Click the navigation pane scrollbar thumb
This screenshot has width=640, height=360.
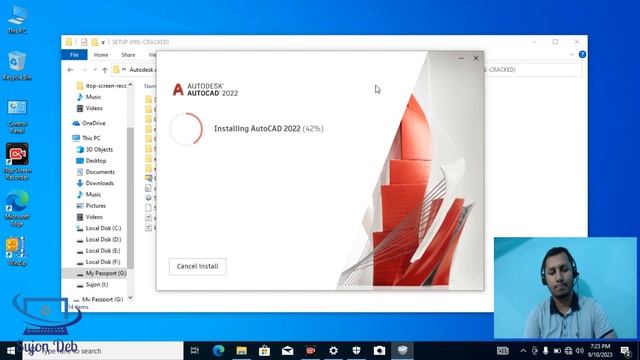(130, 198)
